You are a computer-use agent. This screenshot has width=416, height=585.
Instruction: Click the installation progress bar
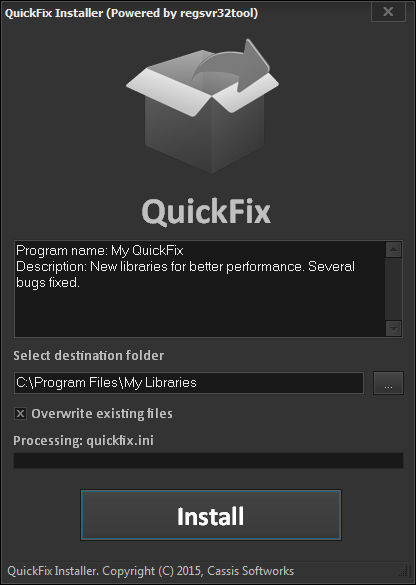click(x=209, y=460)
